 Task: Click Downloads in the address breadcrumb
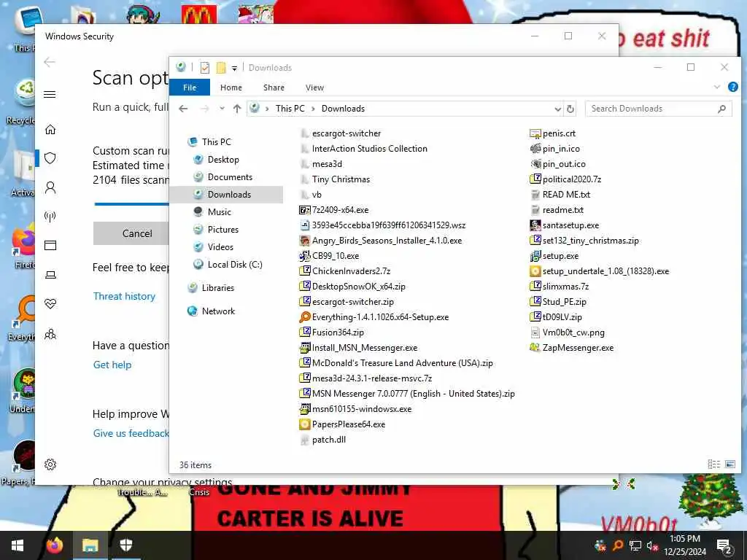(x=343, y=109)
